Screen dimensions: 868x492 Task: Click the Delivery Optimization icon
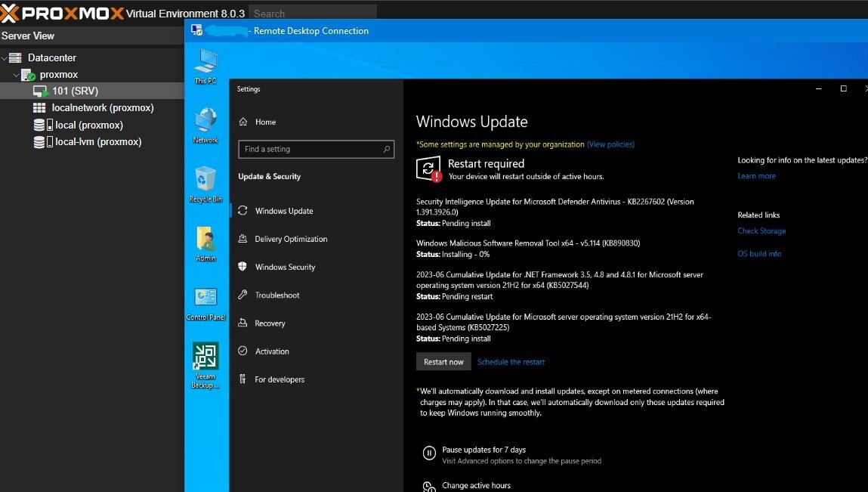click(242, 239)
